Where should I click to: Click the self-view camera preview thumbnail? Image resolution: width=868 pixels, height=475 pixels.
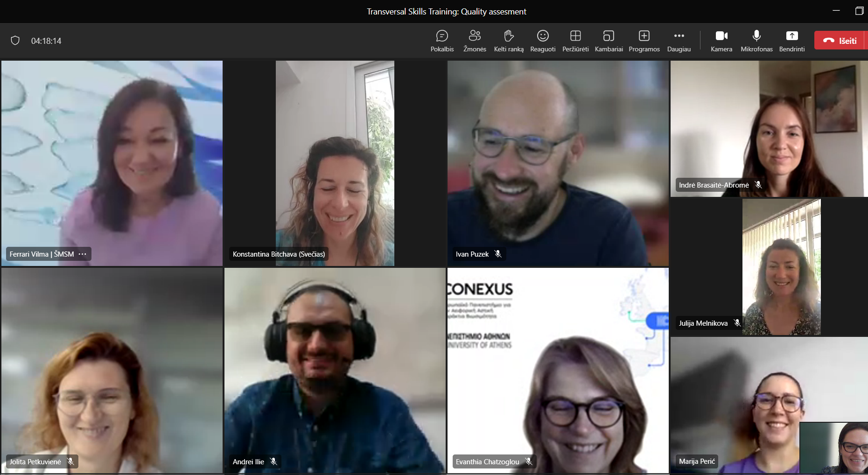coord(834,448)
